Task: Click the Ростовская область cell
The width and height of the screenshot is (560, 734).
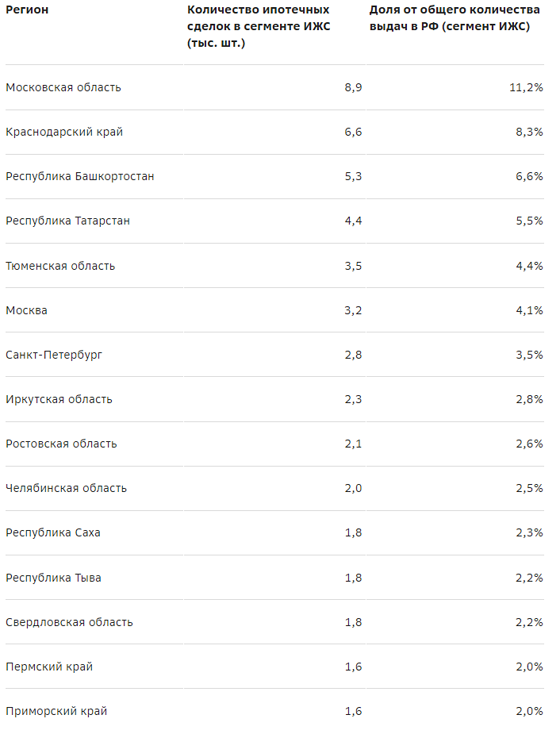Action: (61, 444)
